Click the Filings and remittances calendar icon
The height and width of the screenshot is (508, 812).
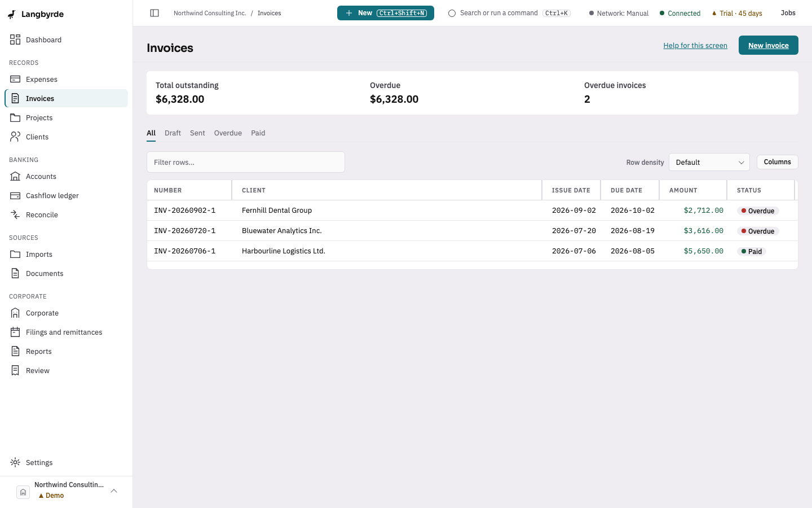(15, 332)
